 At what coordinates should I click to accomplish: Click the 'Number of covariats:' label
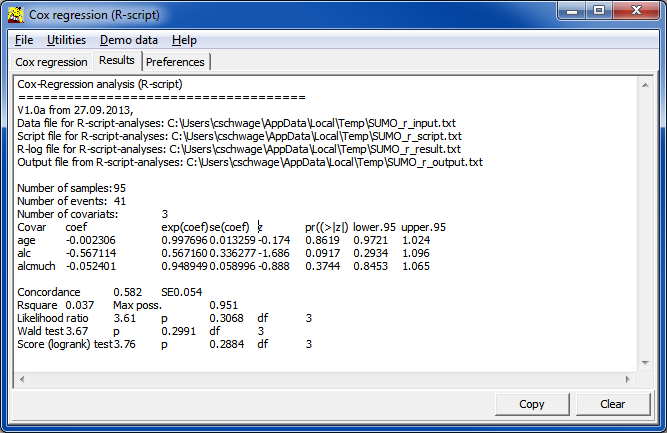pos(68,214)
